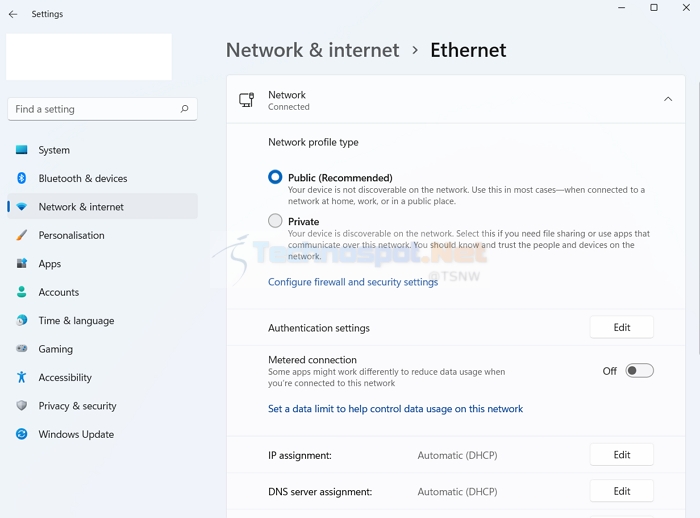Open Privacy & security settings
Screen dimensions: 700x518
click(103, 405)
